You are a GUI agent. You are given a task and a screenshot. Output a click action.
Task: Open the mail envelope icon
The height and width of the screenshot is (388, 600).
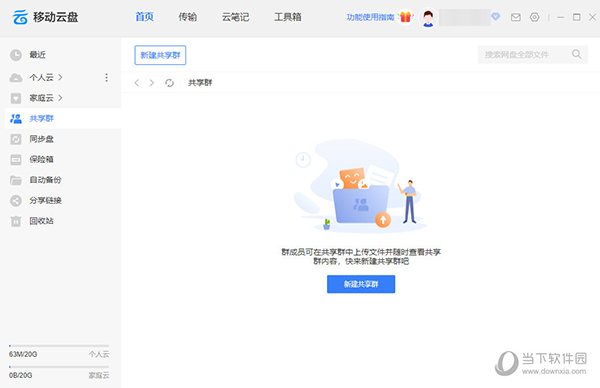(515, 17)
